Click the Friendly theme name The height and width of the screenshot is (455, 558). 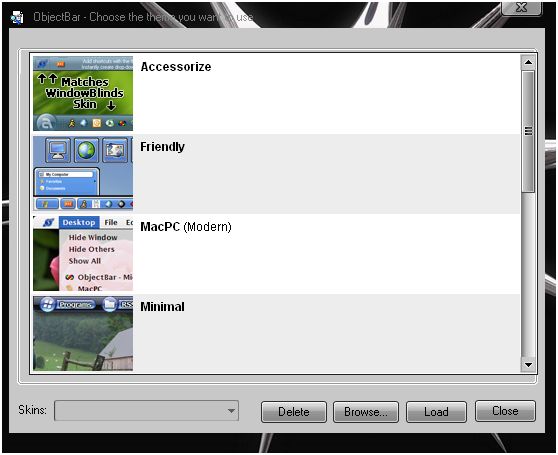tap(162, 147)
